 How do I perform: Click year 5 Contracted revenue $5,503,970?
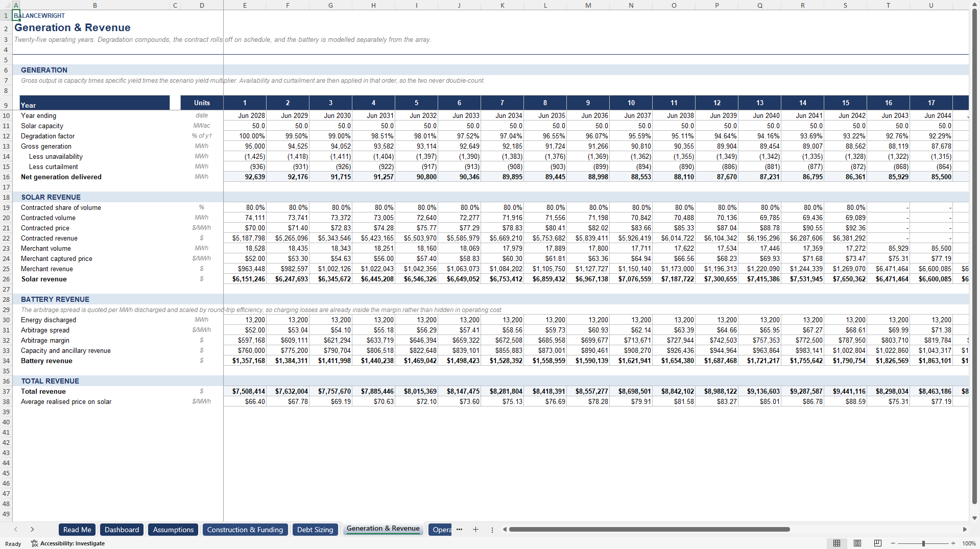416,238
